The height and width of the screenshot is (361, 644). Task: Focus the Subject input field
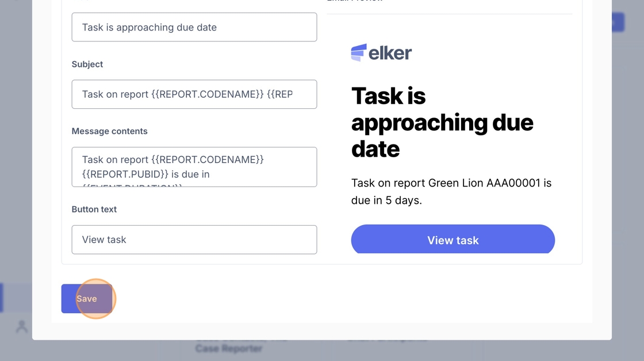pyautogui.click(x=194, y=94)
